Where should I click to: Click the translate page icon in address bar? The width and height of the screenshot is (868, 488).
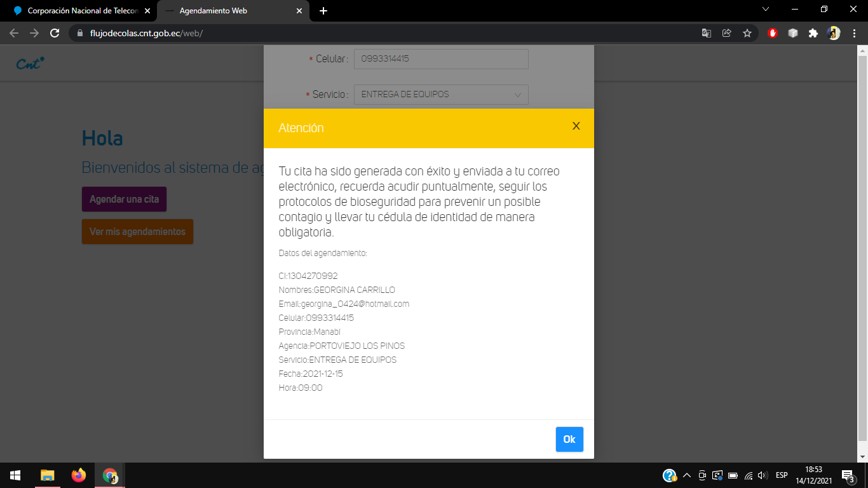[706, 33]
